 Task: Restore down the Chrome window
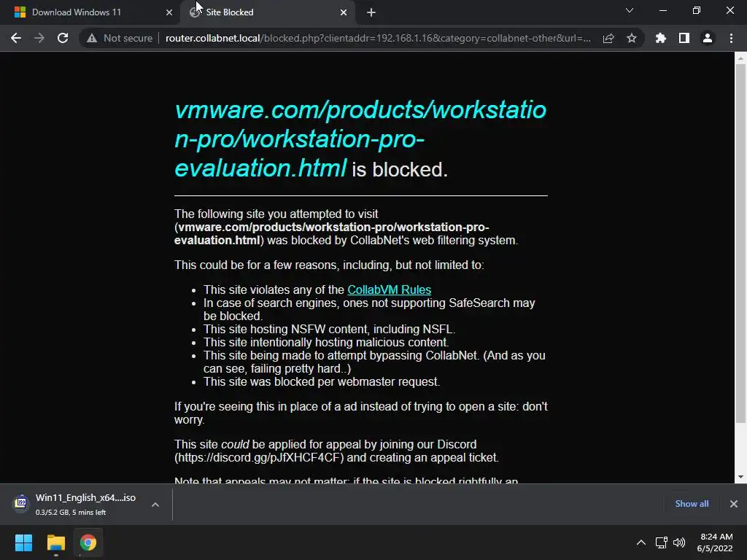[x=697, y=10]
